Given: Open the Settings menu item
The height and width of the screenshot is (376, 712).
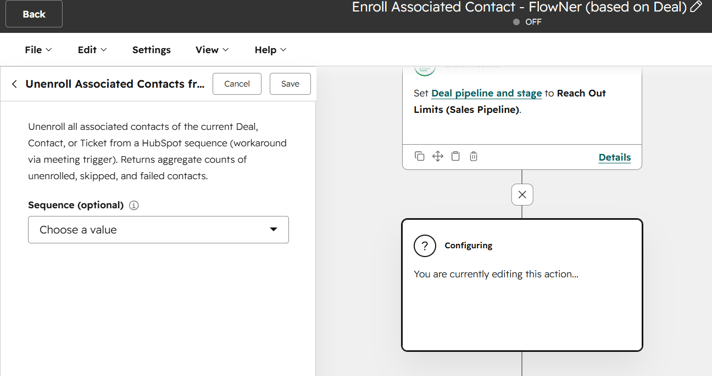Looking at the screenshot, I should tap(151, 49).
